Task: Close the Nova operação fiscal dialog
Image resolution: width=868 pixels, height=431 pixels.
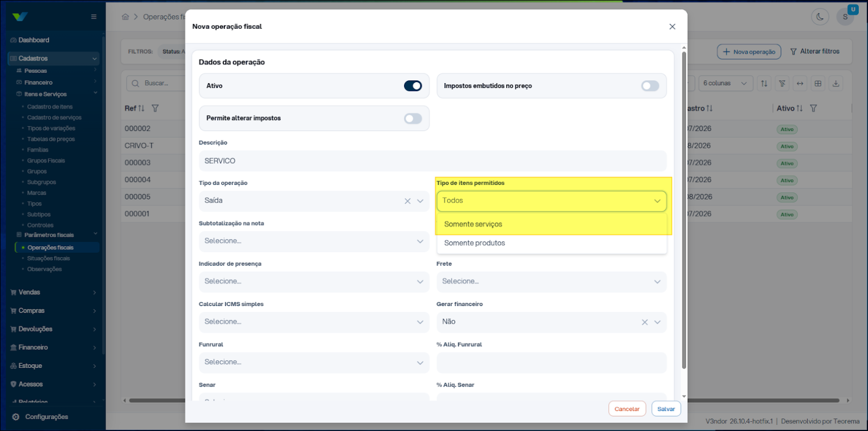Action: pyautogui.click(x=672, y=27)
